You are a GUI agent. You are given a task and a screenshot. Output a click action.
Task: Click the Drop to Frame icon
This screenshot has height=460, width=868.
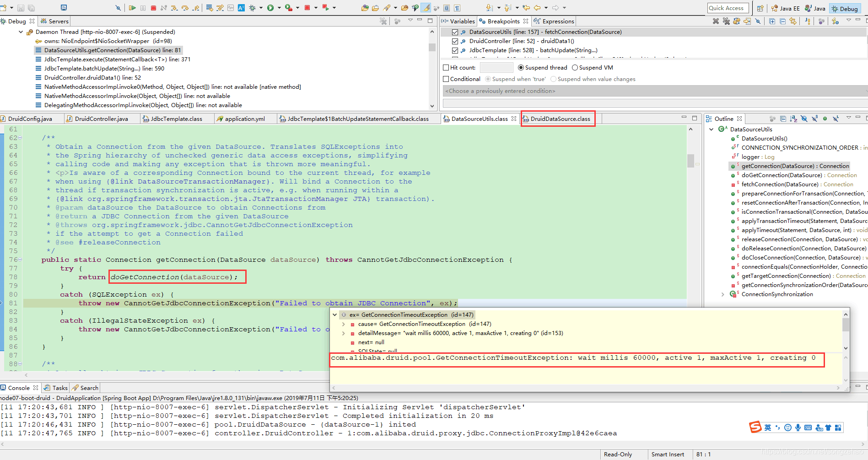pos(209,8)
